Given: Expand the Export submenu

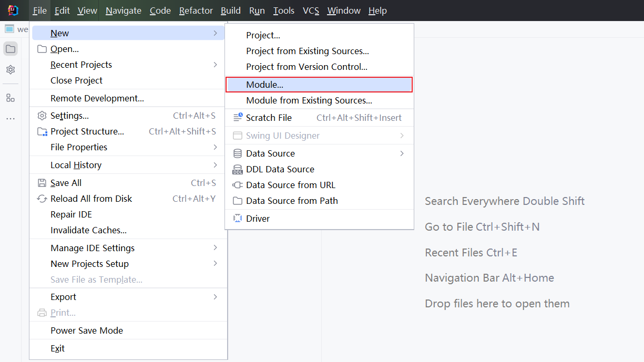Looking at the screenshot, I should point(216,297).
